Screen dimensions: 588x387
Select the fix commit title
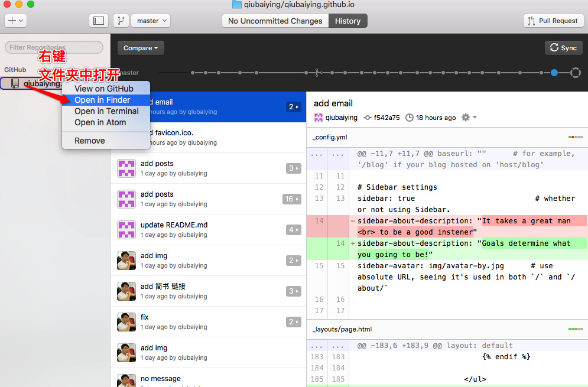[x=145, y=317]
